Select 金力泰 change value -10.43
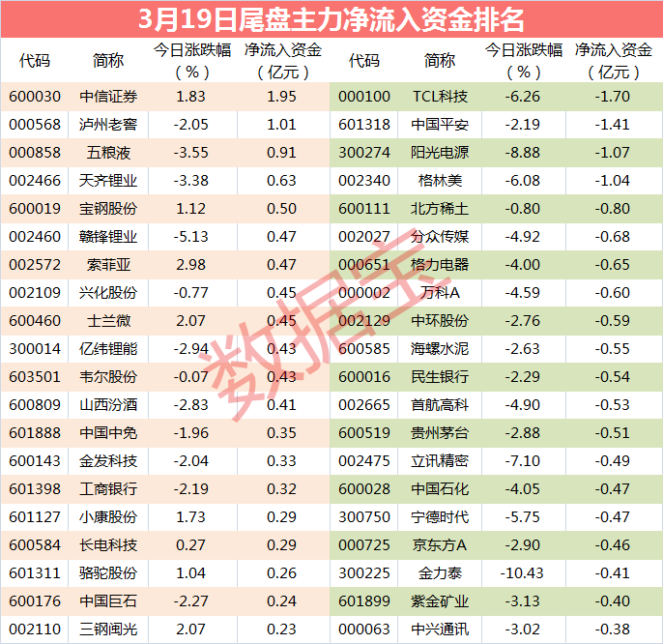The image size is (663, 644). [x=522, y=572]
